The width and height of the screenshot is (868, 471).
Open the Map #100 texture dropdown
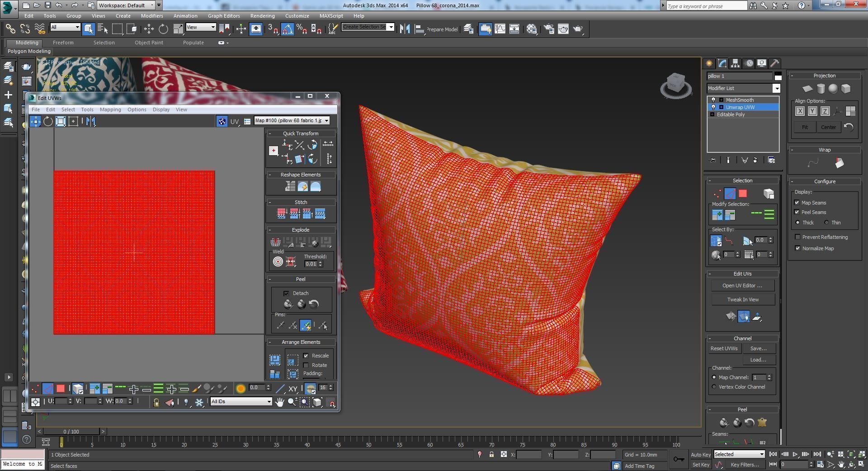[292, 120]
